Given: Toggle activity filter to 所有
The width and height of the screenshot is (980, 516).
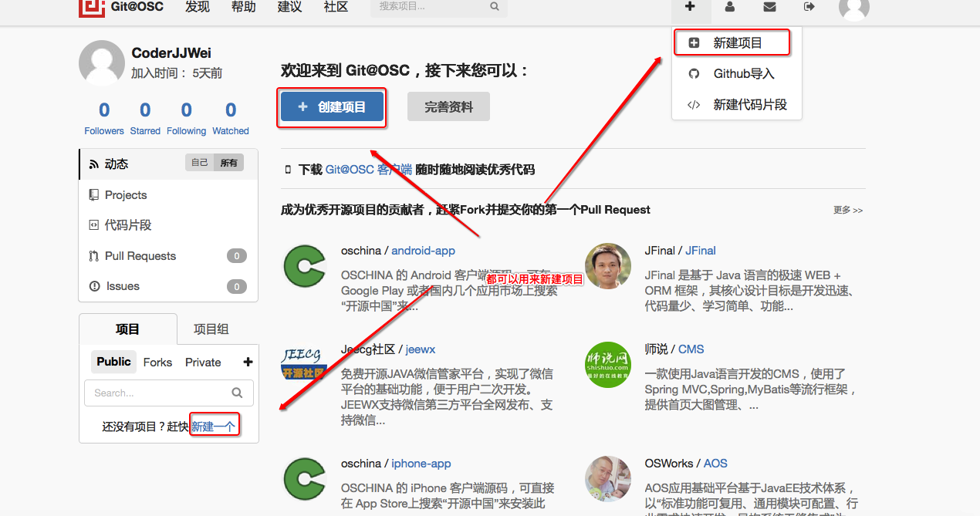Looking at the screenshot, I should (x=229, y=163).
